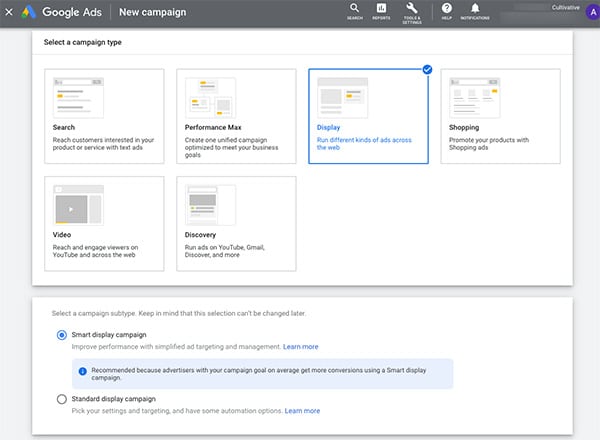Click the Display campaign illustration thumbnail
This screenshot has width=600, height=440.
tap(342, 98)
